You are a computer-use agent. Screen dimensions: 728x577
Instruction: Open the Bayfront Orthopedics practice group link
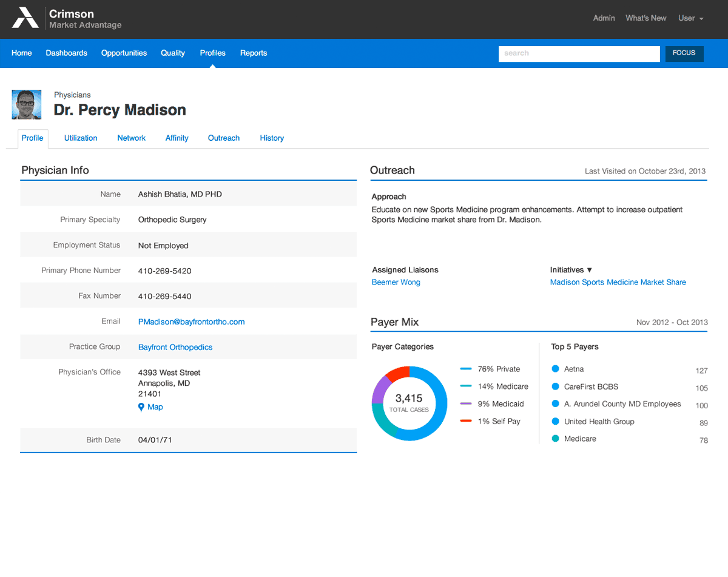(175, 348)
